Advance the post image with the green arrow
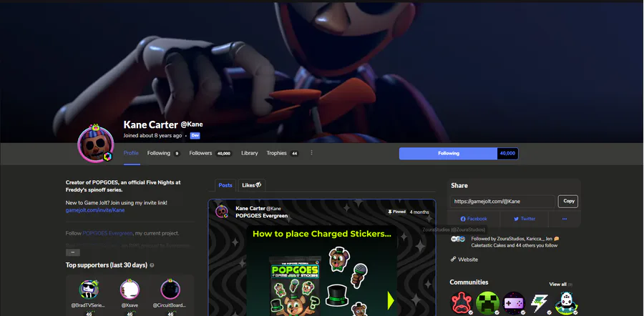This screenshot has width=644, height=316. (x=391, y=301)
